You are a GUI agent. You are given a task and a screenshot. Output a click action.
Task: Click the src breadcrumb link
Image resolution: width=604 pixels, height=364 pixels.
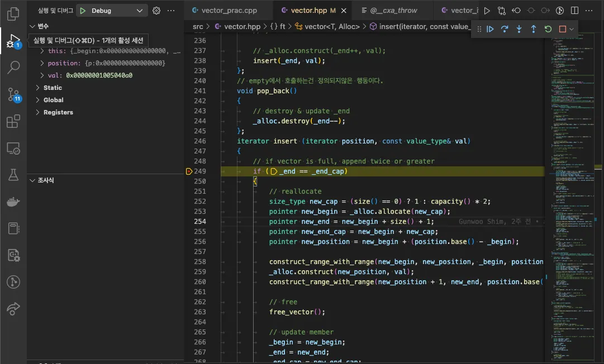pyautogui.click(x=198, y=26)
